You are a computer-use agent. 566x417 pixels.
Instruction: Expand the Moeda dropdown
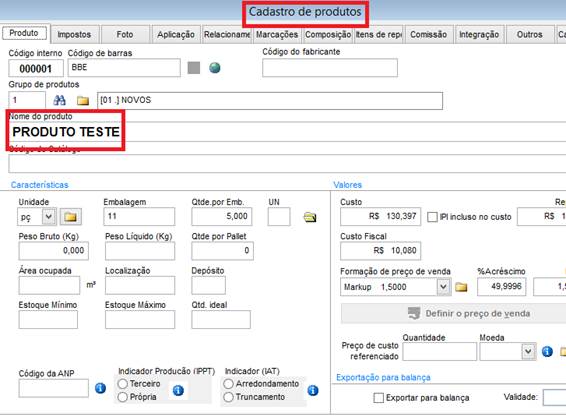(x=528, y=351)
